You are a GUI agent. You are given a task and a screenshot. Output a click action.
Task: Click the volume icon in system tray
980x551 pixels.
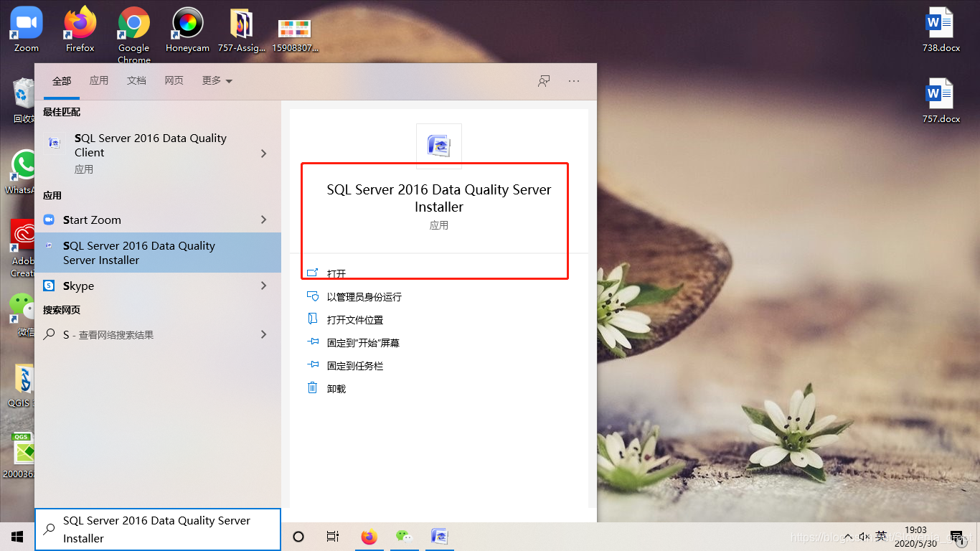pos(863,537)
